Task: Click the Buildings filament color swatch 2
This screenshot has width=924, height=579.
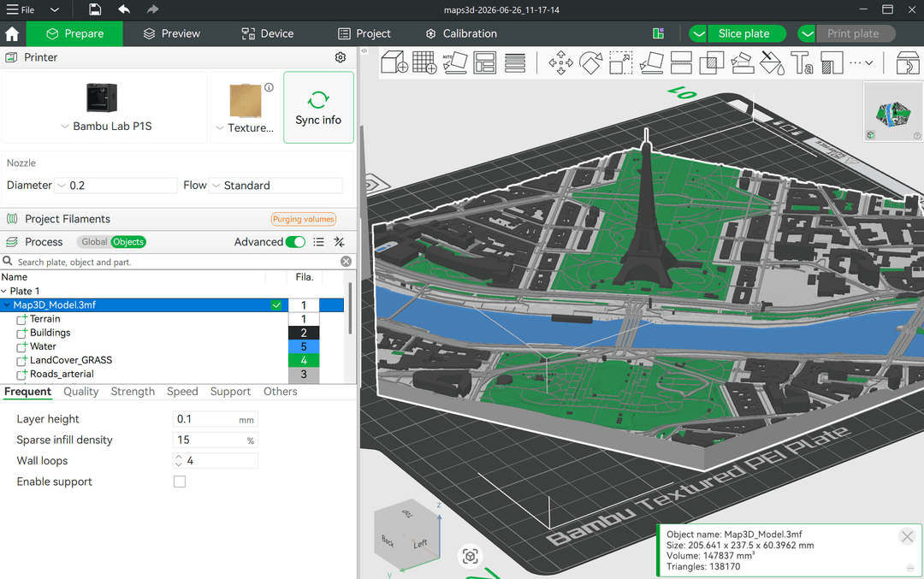Action: 304,333
